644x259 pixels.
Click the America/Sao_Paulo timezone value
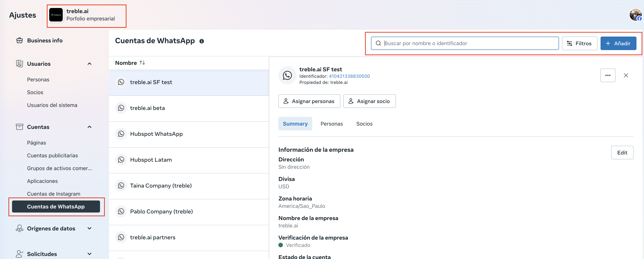point(302,206)
